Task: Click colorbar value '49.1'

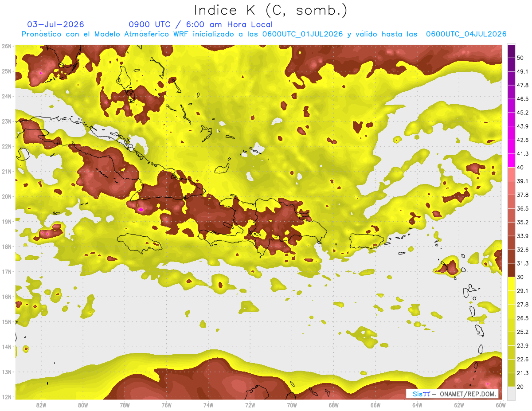Action: pos(522,71)
